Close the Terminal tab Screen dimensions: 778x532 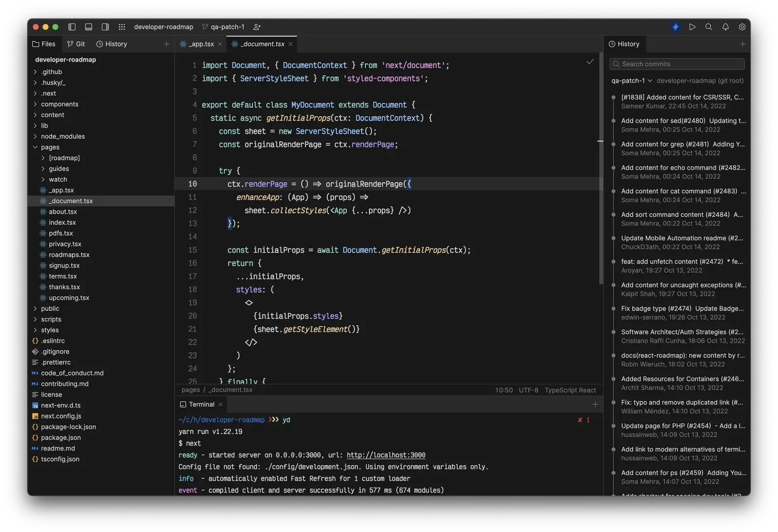pos(221,404)
